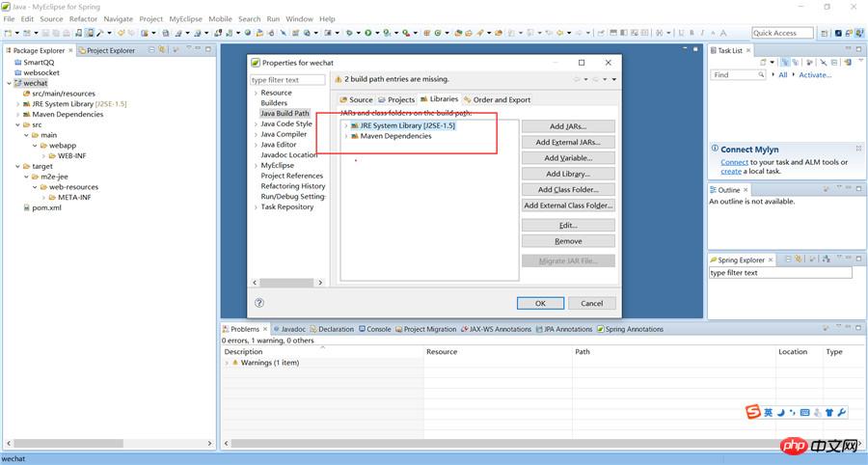
Task: Expand WEB-INF folder in Package Explorer
Action: click(x=44, y=156)
